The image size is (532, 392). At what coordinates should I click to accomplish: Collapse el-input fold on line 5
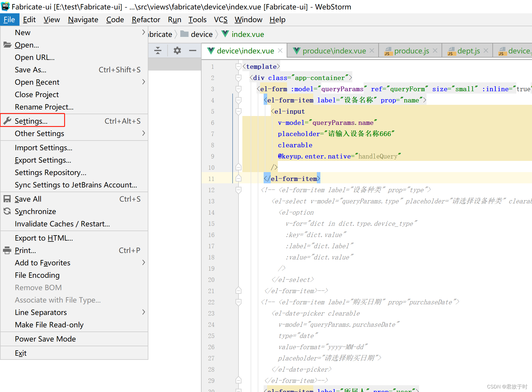[x=239, y=112]
